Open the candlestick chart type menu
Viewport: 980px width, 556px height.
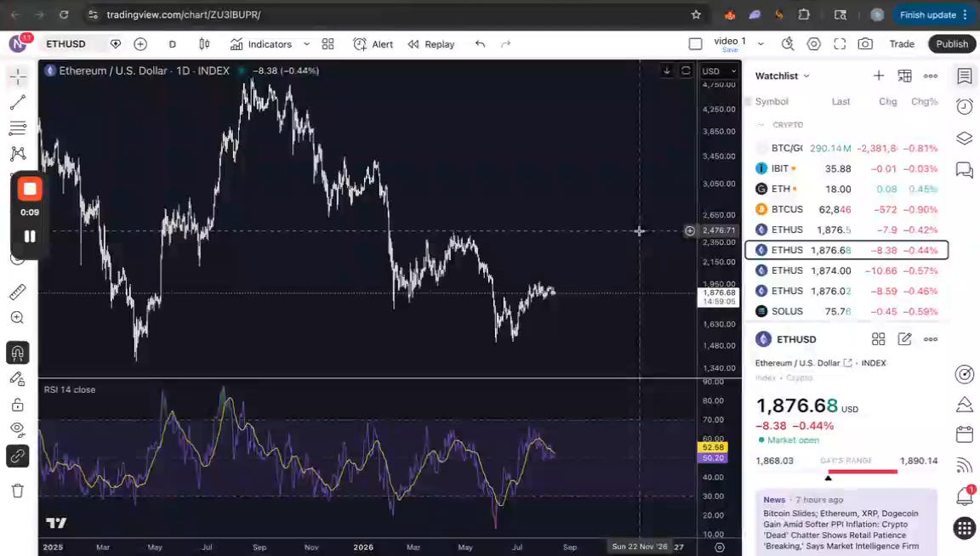(x=204, y=43)
